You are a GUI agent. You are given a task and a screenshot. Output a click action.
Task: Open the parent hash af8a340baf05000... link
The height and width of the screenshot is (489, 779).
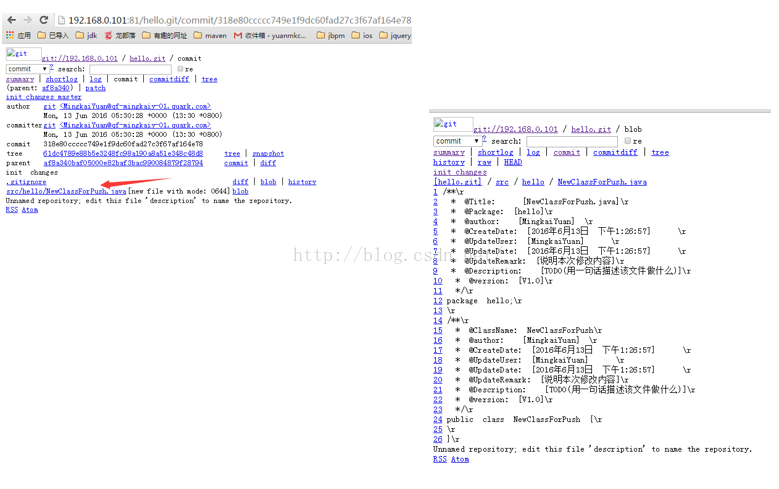click(x=123, y=163)
